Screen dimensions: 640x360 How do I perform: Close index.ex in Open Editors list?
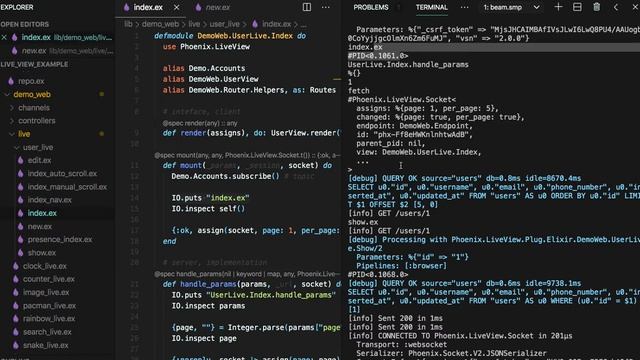pyautogui.click(x=4, y=38)
